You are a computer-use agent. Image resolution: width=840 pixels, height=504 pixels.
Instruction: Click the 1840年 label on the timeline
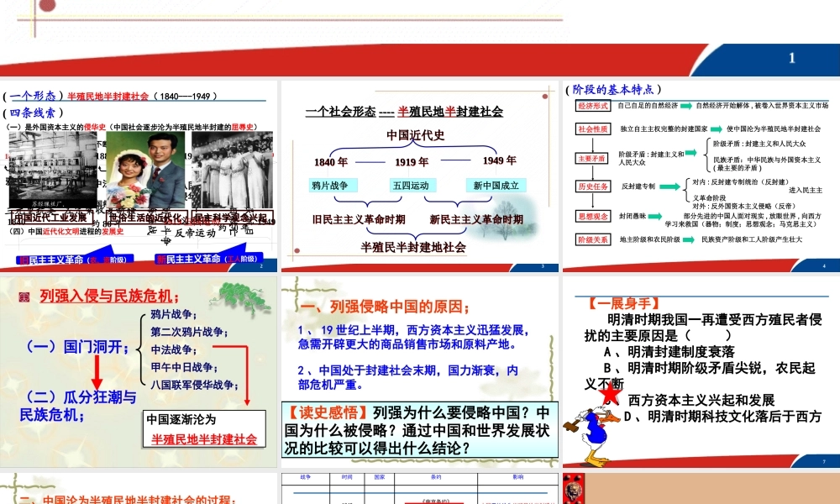coord(330,162)
